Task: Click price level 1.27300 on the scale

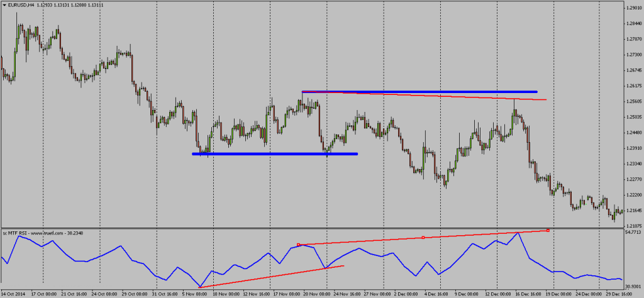Action: click(x=633, y=55)
